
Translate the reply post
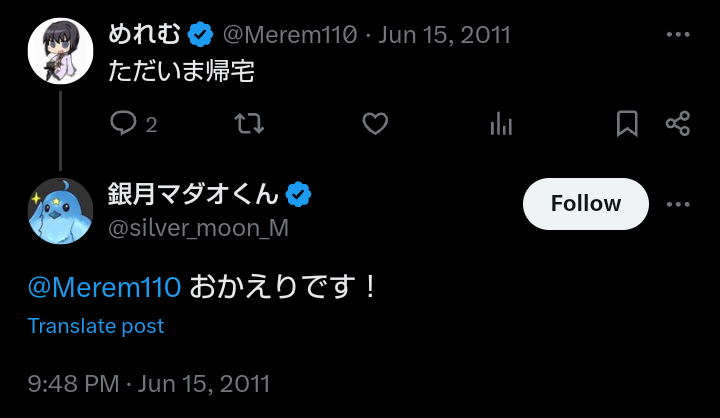click(x=96, y=326)
